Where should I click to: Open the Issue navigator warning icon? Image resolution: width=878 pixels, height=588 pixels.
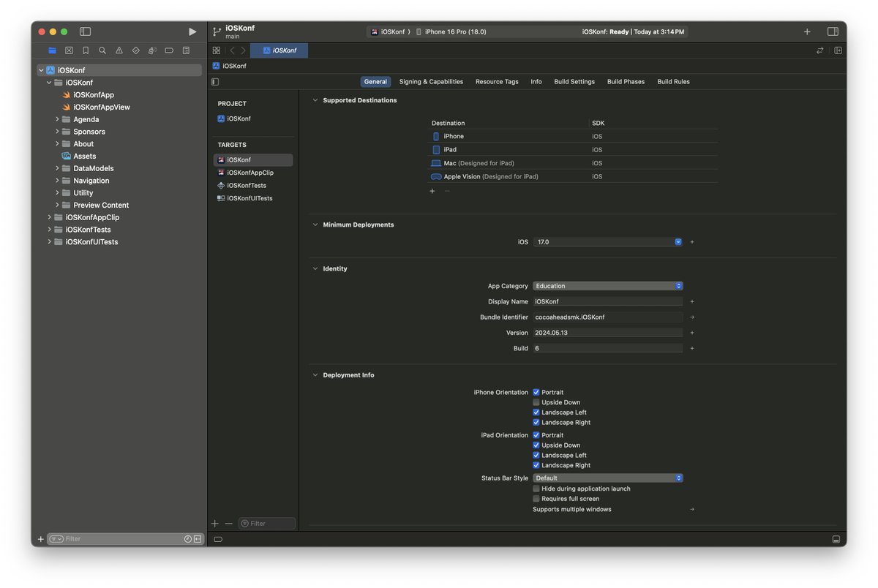click(x=119, y=50)
